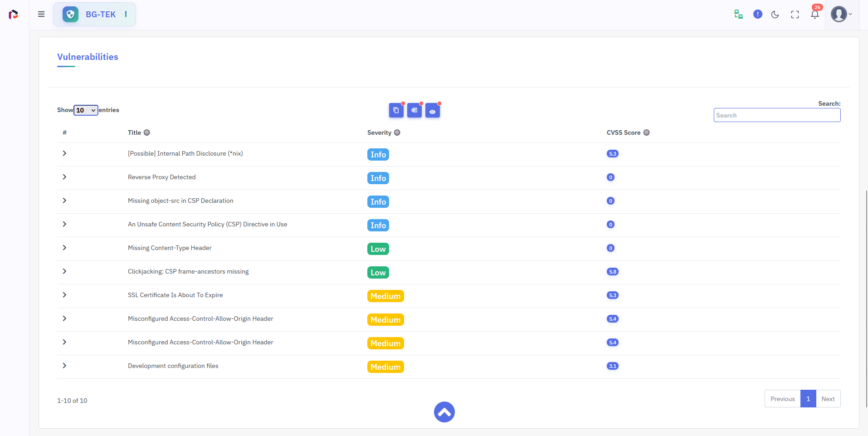The image size is (868, 436).
Task: Click the Next pagination button
Action: coord(828,399)
